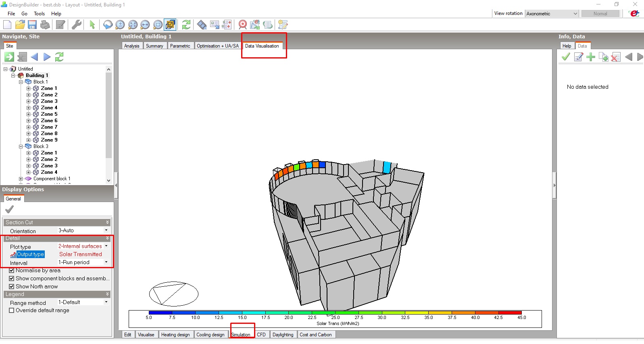Open the Help tab in Info panel
This screenshot has width=644, height=344.
567,46
